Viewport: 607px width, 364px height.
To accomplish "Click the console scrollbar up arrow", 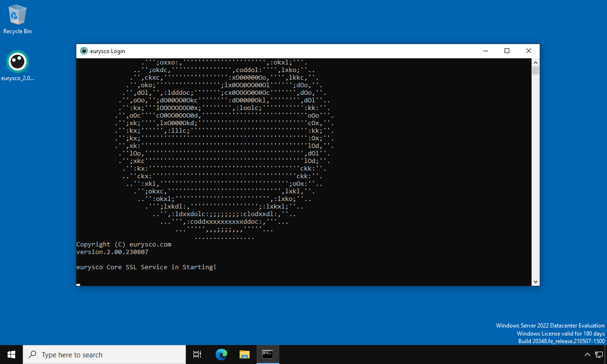I will [x=535, y=62].
